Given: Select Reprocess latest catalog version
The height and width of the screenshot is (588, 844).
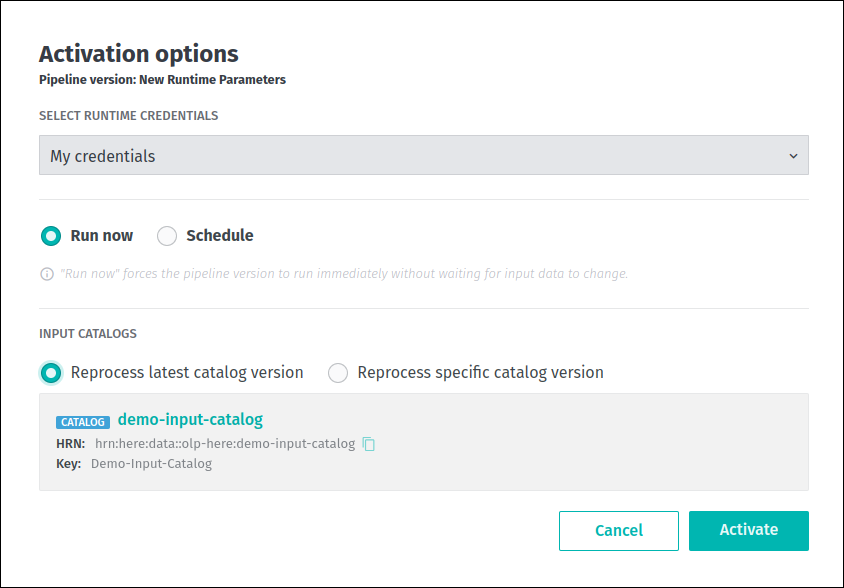Looking at the screenshot, I should click(x=50, y=373).
